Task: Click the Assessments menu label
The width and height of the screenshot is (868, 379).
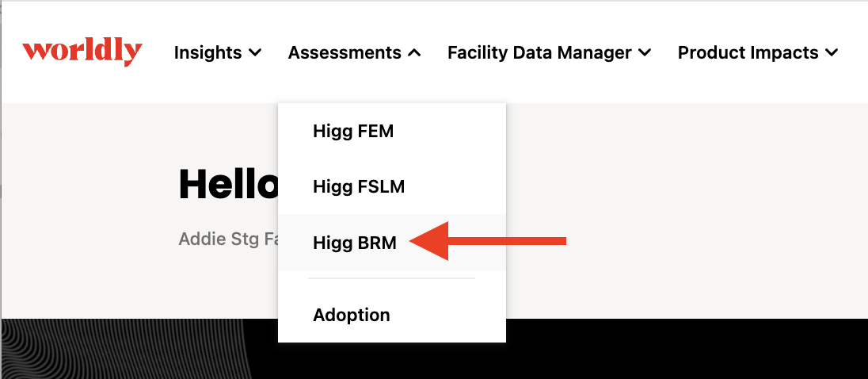Action: pos(345,52)
